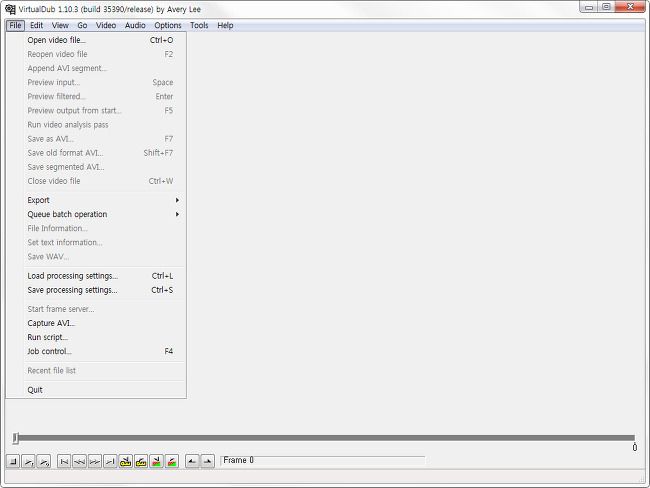Viewport: 650px width, 488px height.
Task: Click the scene reverse scan button
Action: [x=156, y=461]
